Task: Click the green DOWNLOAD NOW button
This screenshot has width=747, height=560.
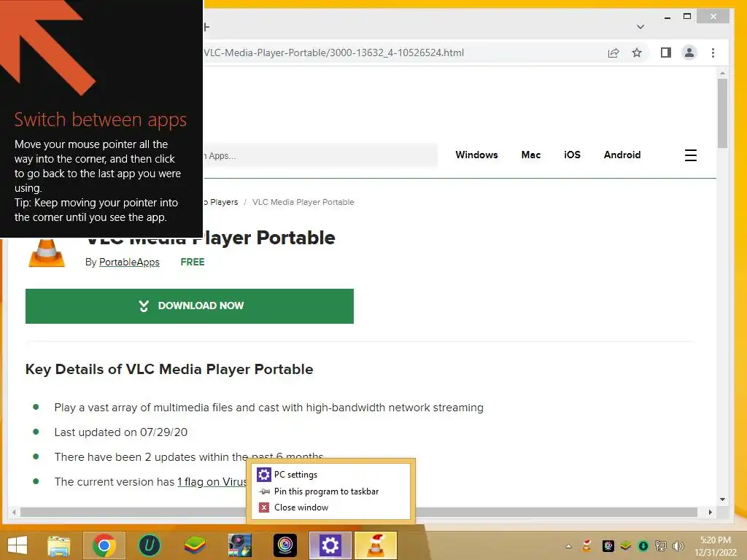Action: [190, 306]
